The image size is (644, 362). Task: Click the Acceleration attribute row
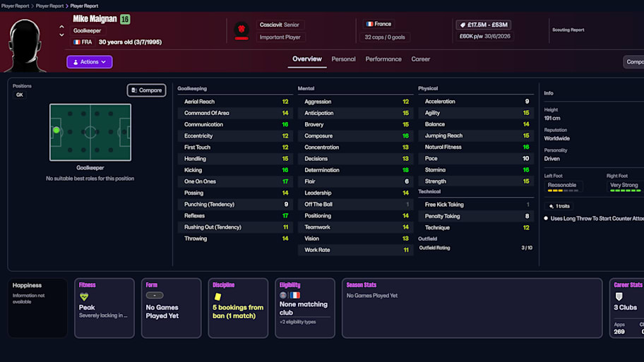[x=476, y=102]
